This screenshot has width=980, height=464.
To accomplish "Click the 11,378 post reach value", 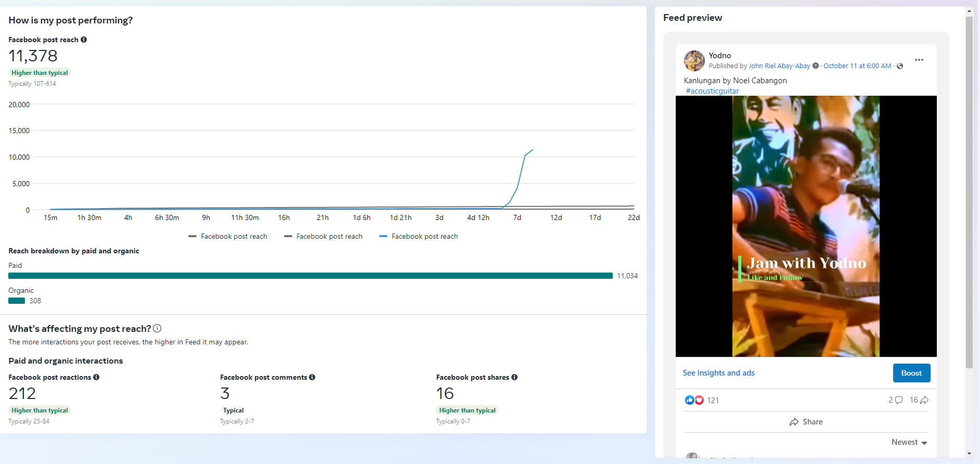I will 33,56.
